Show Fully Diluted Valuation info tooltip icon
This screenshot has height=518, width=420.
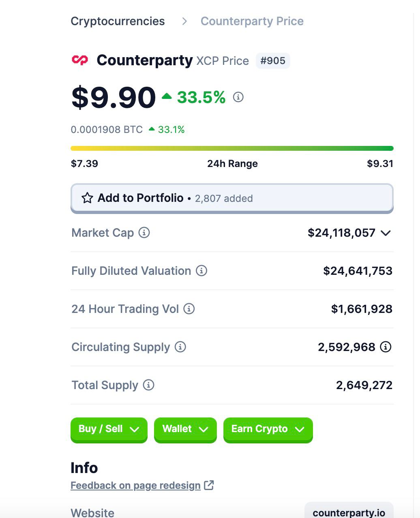[x=201, y=271]
